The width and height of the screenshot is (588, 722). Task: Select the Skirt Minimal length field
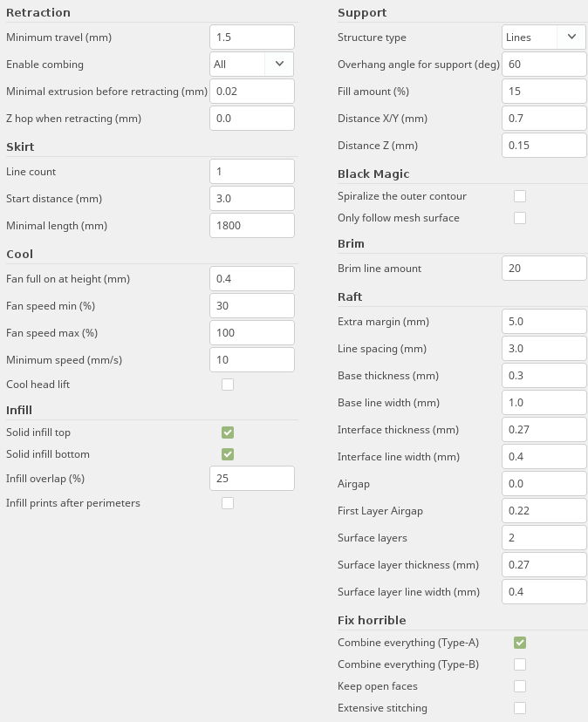point(252,226)
